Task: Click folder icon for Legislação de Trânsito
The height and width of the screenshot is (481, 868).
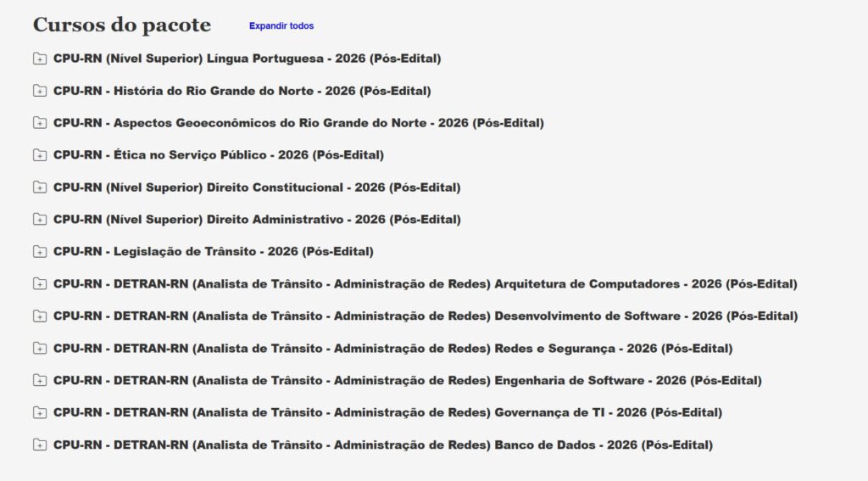Action: [x=40, y=252]
